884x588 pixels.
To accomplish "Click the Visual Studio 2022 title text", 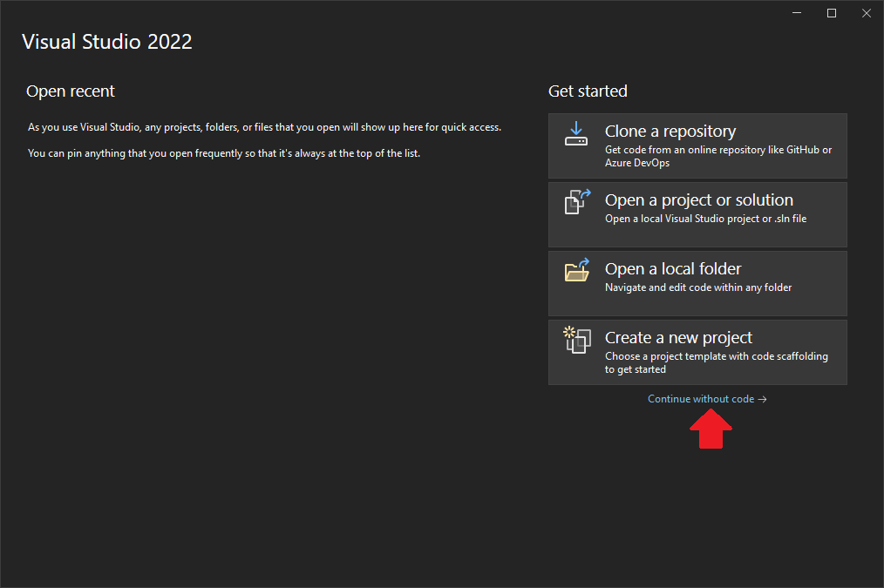I will [x=107, y=41].
